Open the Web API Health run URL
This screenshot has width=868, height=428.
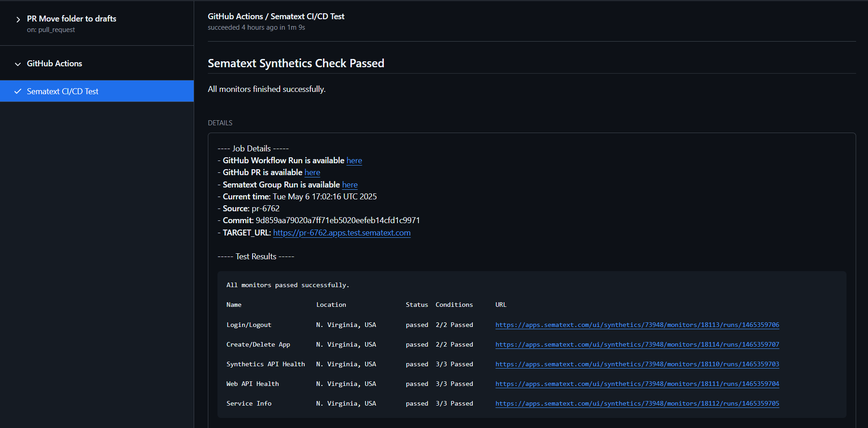pos(637,384)
